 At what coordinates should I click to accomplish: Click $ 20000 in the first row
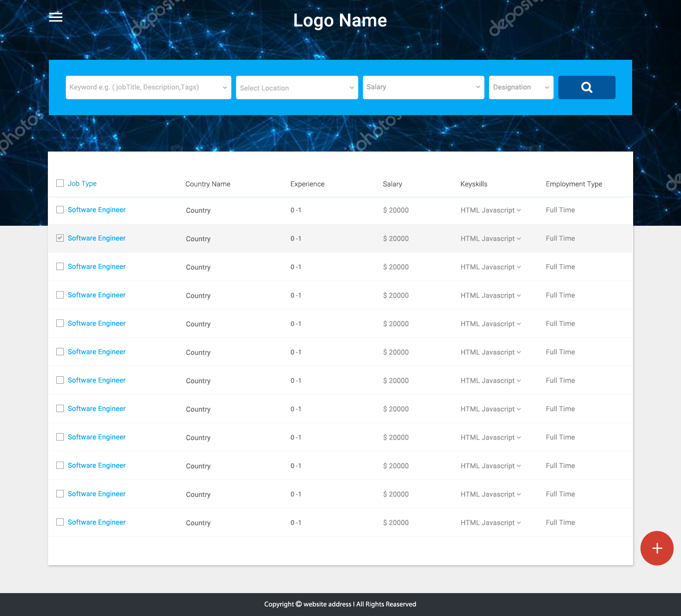(x=396, y=210)
